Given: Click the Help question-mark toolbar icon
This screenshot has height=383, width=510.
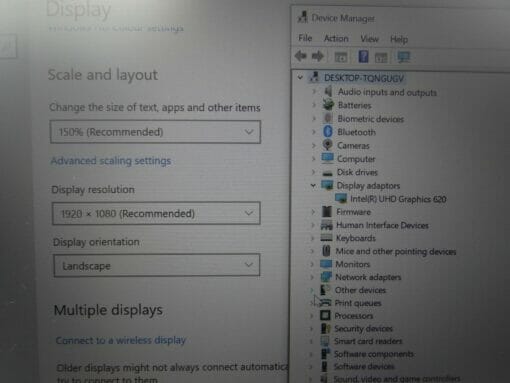Looking at the screenshot, I should coord(363,56).
